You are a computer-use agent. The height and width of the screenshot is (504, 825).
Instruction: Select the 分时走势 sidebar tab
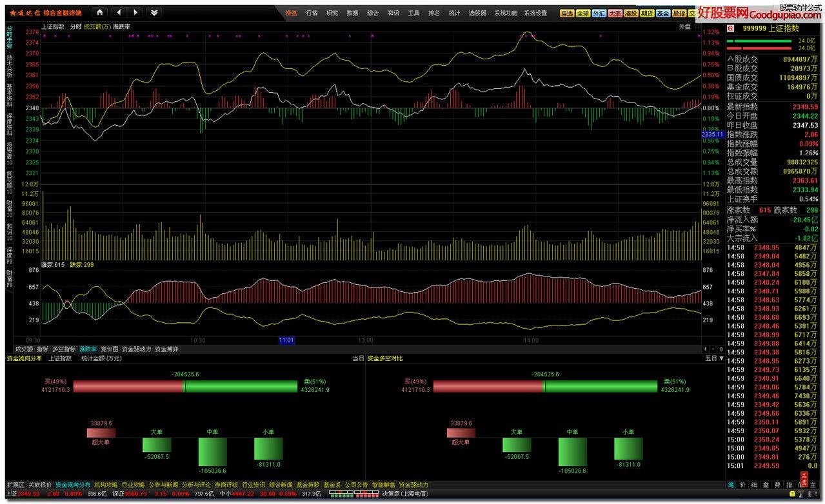[x=10, y=37]
